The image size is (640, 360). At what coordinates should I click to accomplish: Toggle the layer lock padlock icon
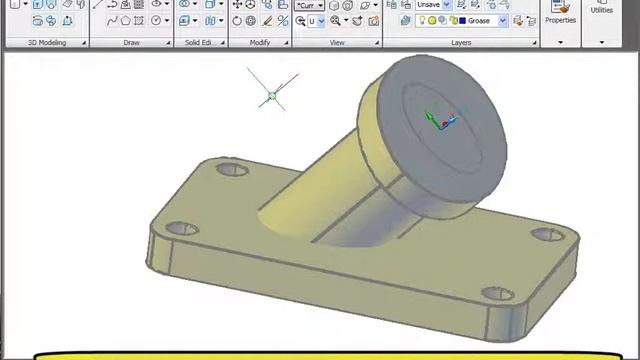click(x=453, y=21)
